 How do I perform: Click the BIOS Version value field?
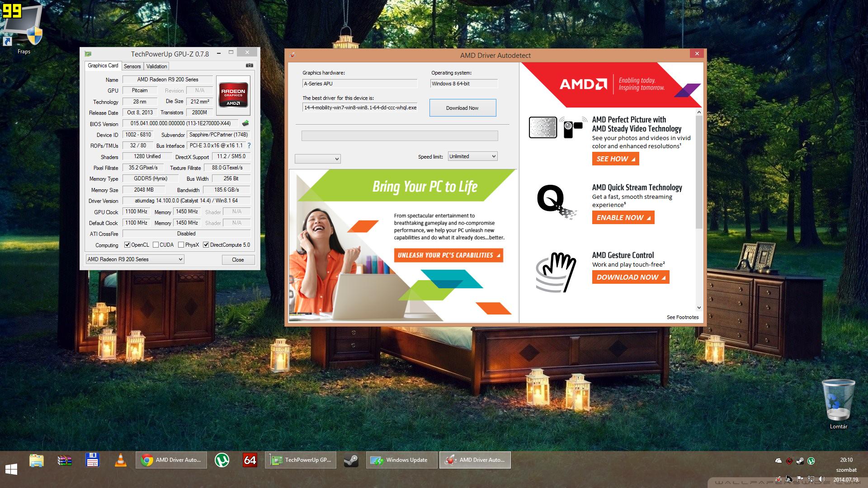(181, 123)
